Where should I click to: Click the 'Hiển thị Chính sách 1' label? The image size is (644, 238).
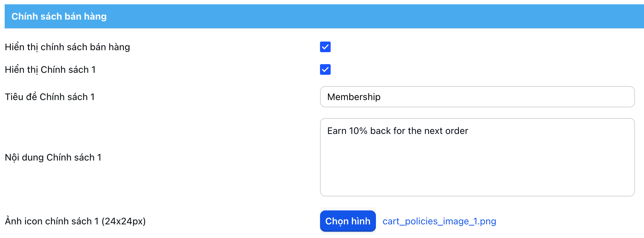point(50,70)
